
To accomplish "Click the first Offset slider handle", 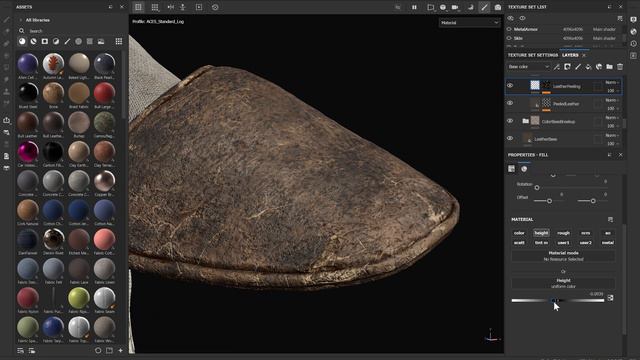I will 549,201.
